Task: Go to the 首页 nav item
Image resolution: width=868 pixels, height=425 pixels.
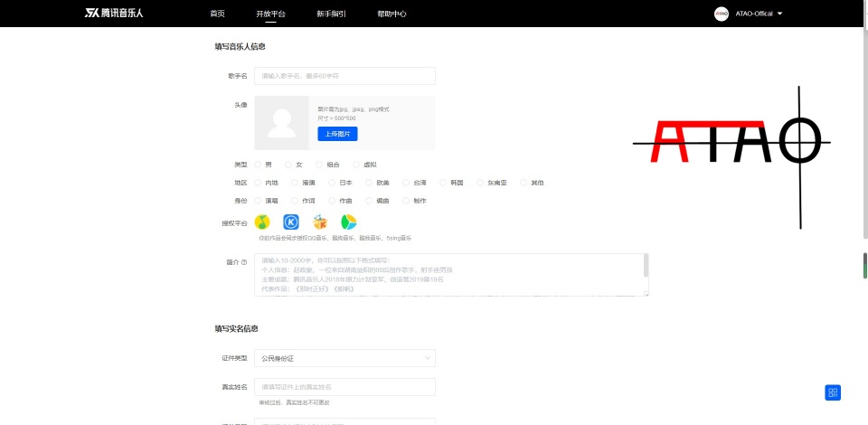Action: [x=218, y=14]
